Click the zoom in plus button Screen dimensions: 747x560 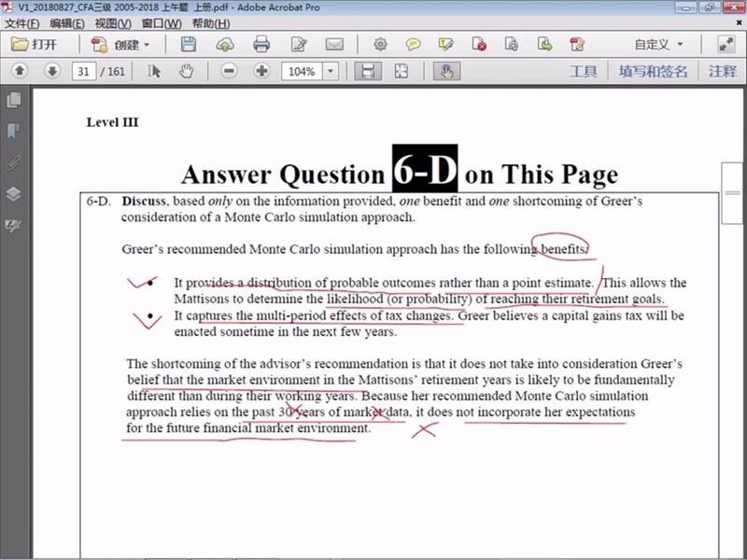(x=261, y=71)
